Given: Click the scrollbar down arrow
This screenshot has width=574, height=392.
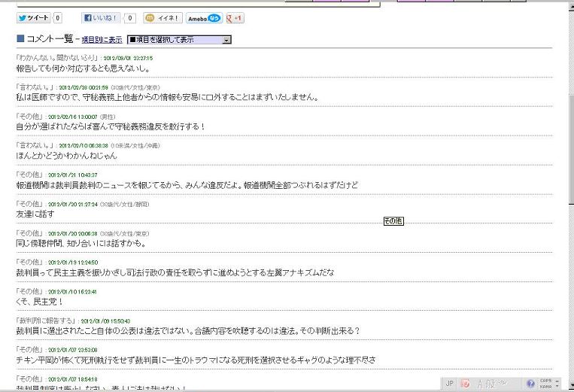Looking at the screenshot, I should [x=571, y=386].
